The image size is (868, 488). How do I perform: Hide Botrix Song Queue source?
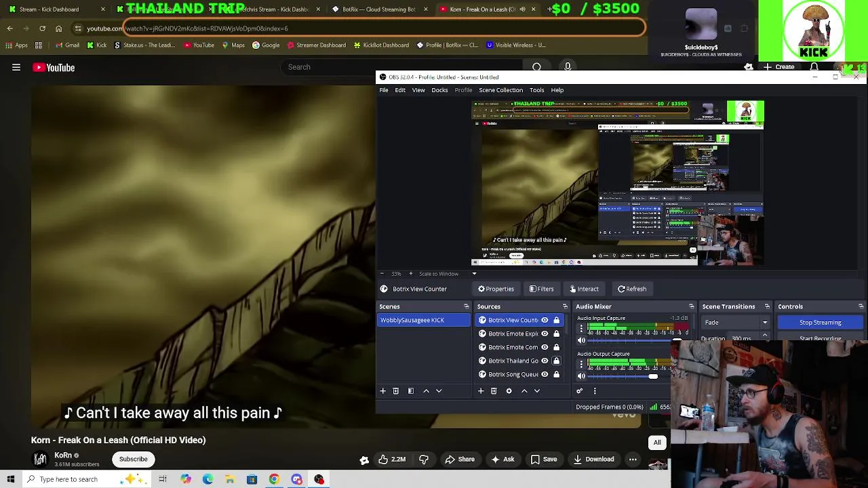545,374
